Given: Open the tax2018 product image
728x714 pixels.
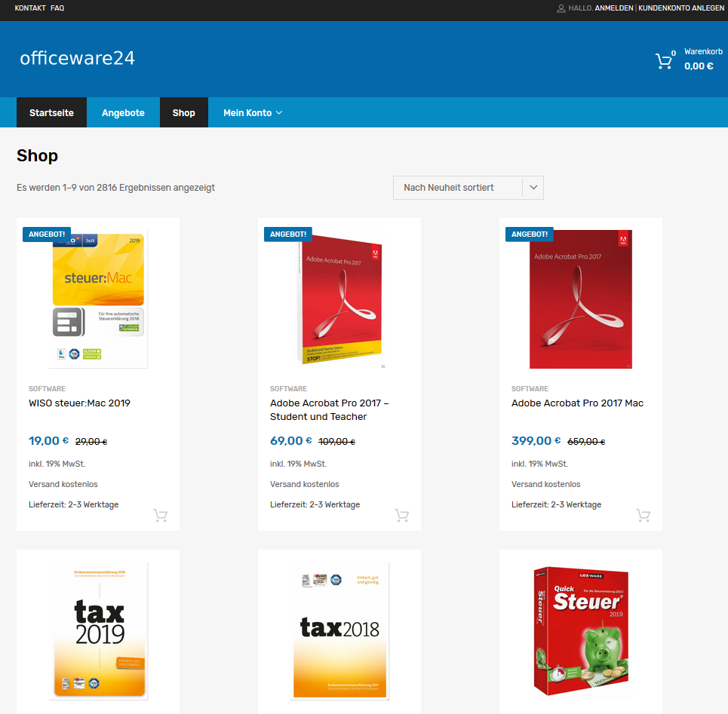Looking at the screenshot, I should (339, 631).
